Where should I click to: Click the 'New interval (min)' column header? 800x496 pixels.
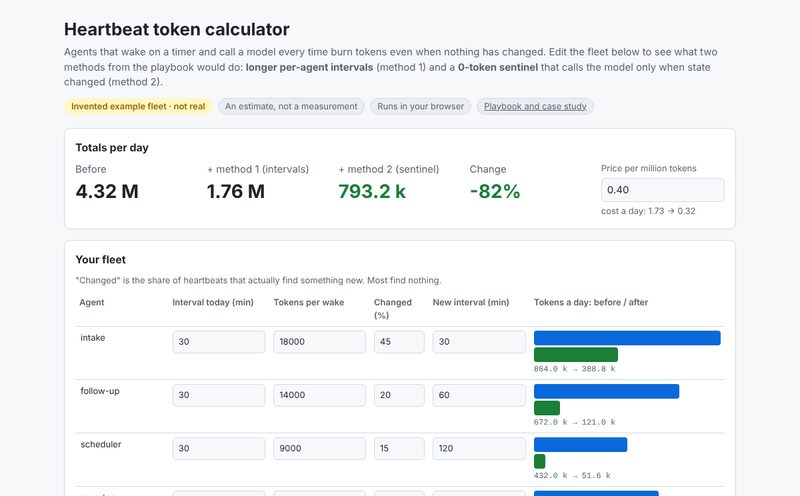(x=471, y=302)
